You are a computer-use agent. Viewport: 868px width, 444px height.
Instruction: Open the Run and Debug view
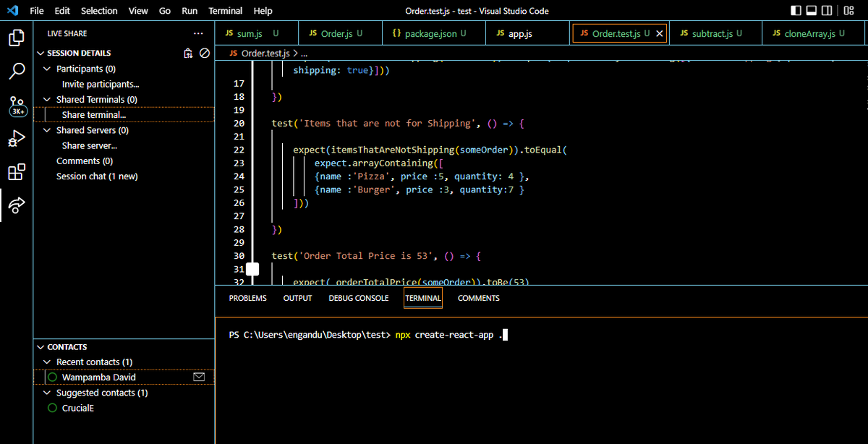pos(17,139)
